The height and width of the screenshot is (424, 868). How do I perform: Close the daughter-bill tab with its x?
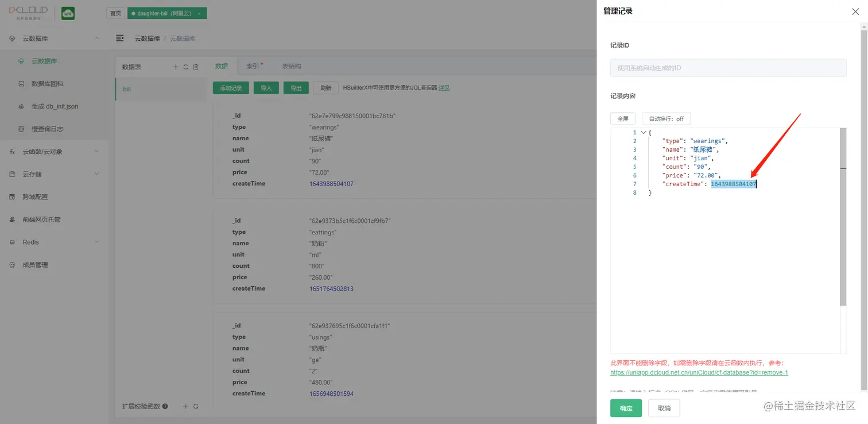pyautogui.click(x=199, y=13)
